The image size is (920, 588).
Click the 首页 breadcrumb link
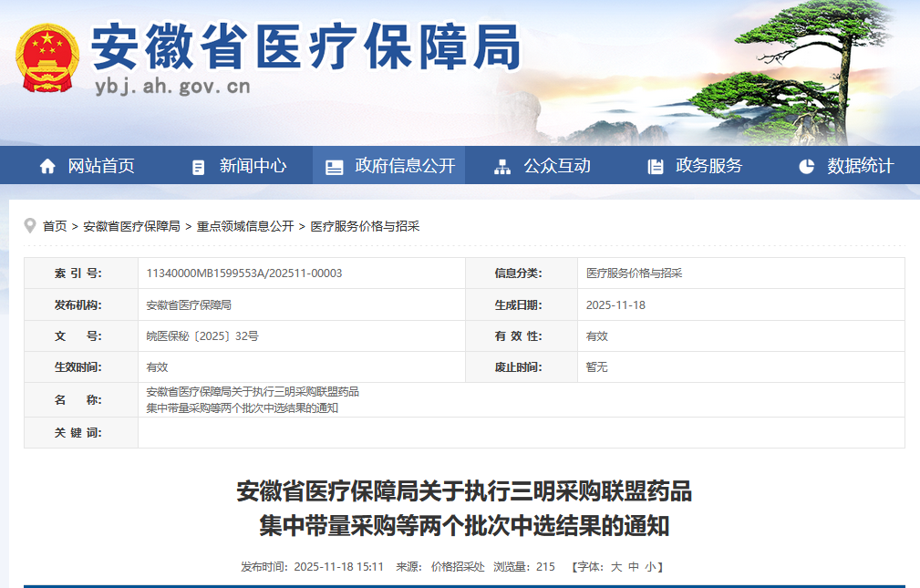point(55,226)
